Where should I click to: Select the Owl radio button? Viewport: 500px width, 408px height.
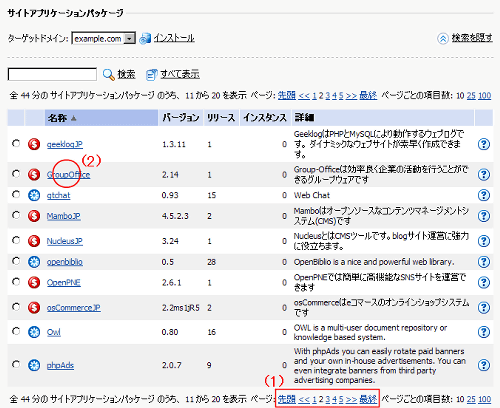16,331
